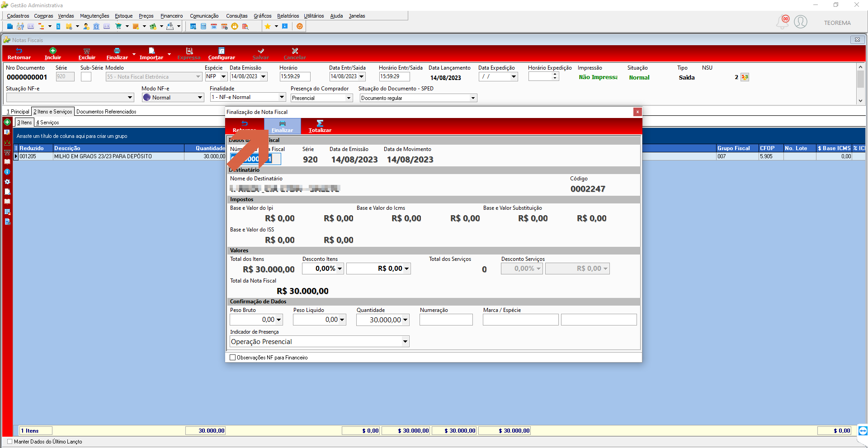Click the Finalizar button in the dialog
The height and width of the screenshot is (448, 868).
(282, 126)
